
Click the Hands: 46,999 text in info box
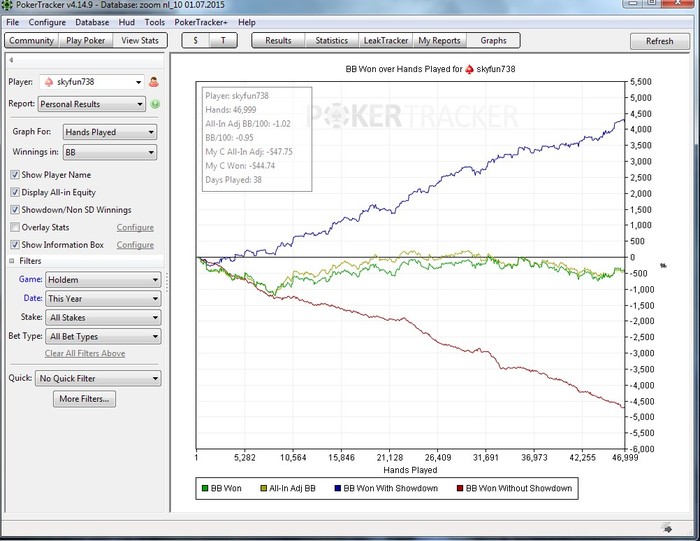[231, 109]
